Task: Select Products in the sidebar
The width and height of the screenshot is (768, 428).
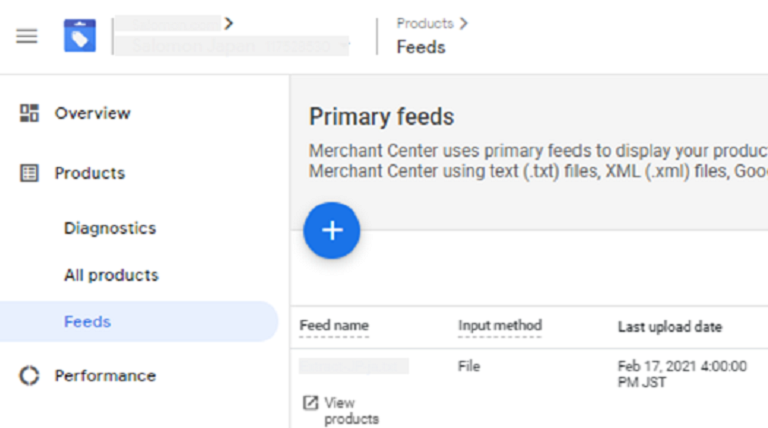Action: [89, 173]
